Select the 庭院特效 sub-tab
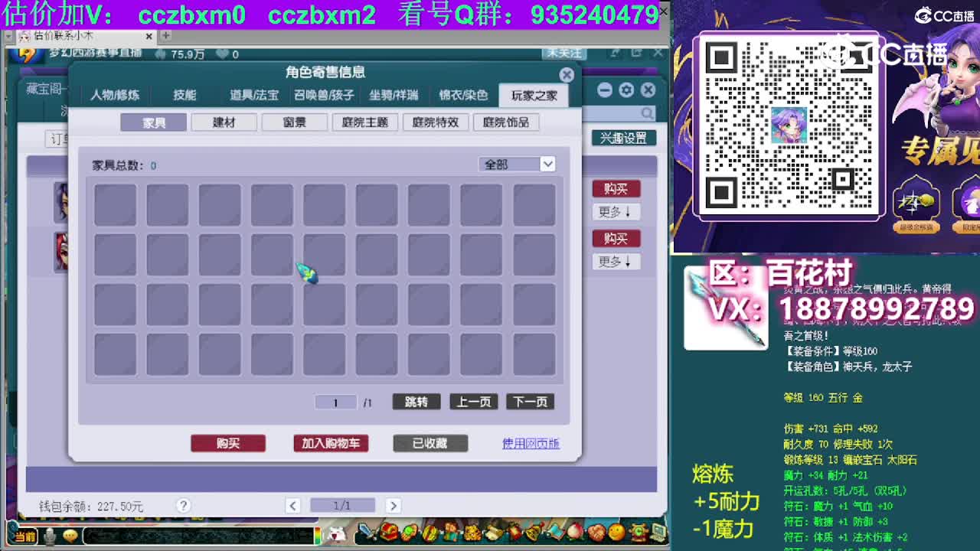Viewport: 980px width, 551px height. tap(436, 122)
